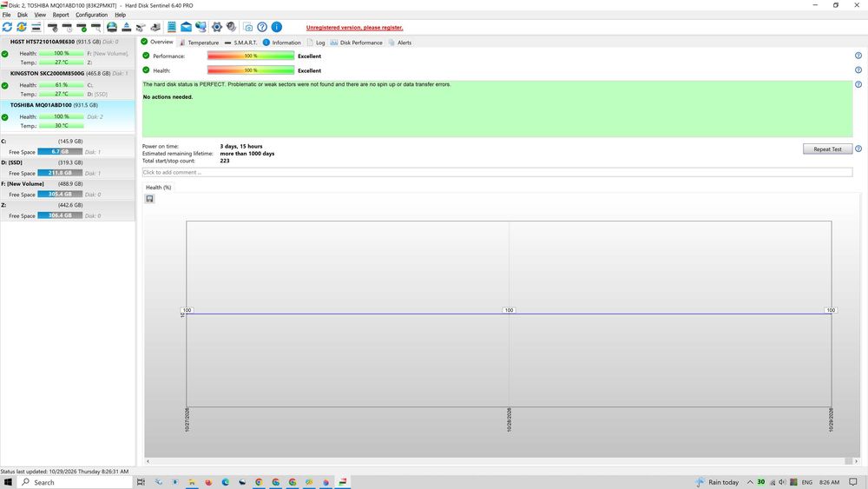Open settings via the gear toolbar icon
Screen dimensions: 868x489
coord(217,27)
